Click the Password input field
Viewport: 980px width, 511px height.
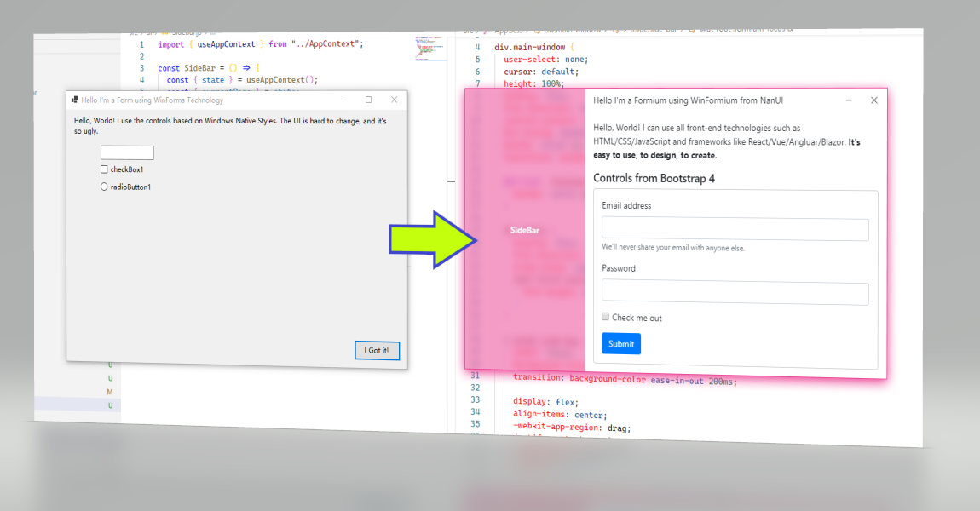pyautogui.click(x=735, y=293)
